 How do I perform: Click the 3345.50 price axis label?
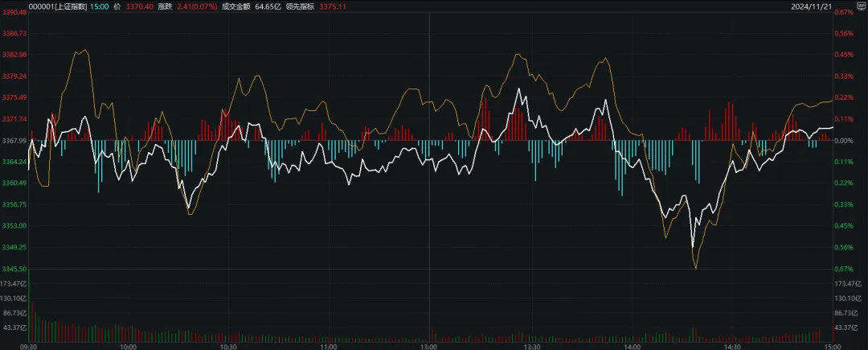[x=14, y=269]
